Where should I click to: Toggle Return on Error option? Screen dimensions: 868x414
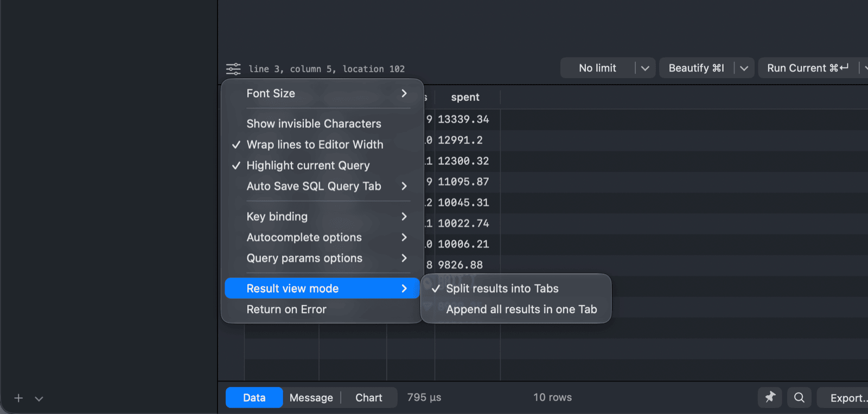click(x=322, y=309)
